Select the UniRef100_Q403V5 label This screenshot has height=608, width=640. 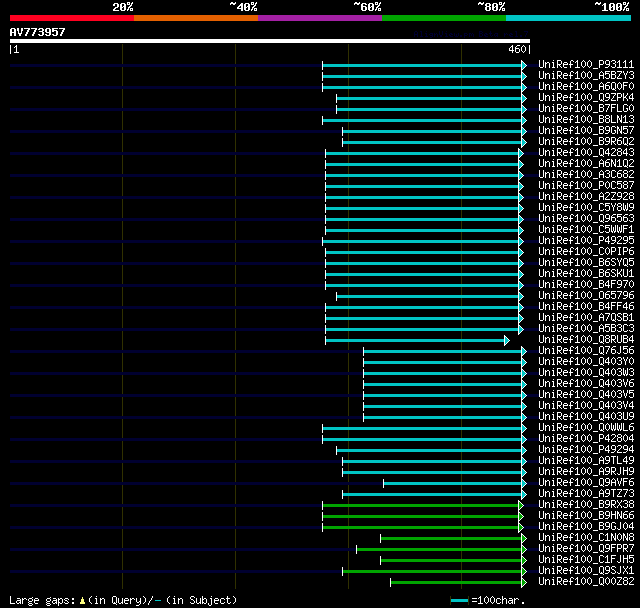(x=586, y=395)
